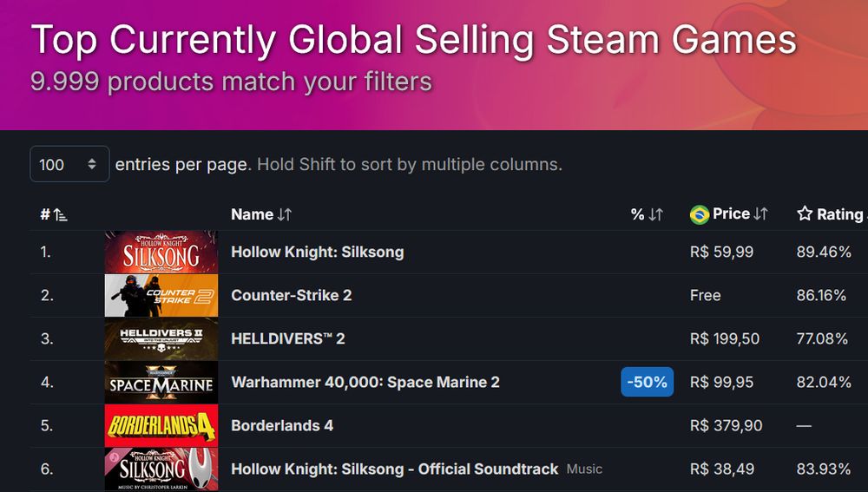Open HELLDIVERS 2 capsule image

[161, 338]
